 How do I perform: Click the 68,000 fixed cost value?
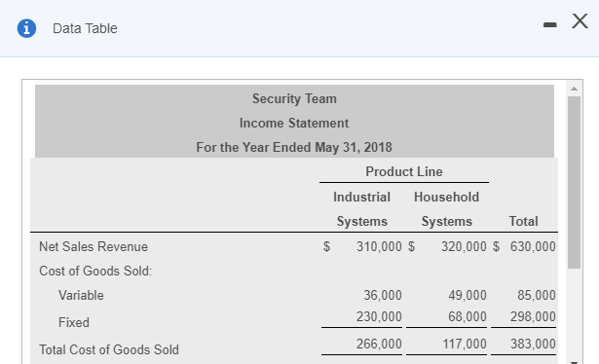point(468,316)
